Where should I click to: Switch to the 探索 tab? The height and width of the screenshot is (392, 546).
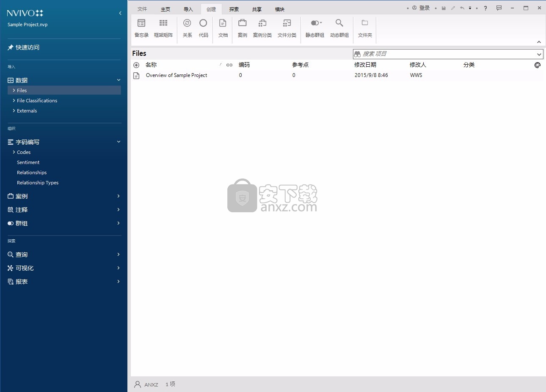234,9
